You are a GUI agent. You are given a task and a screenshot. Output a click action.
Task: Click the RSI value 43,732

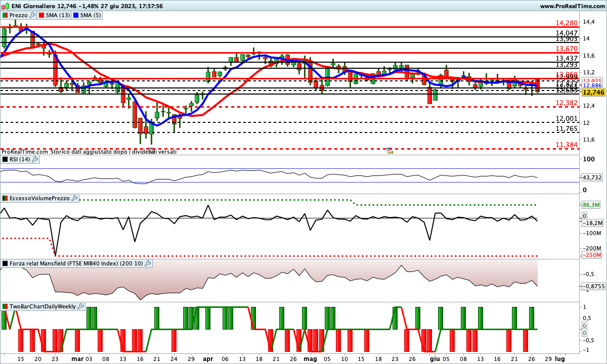pos(592,177)
